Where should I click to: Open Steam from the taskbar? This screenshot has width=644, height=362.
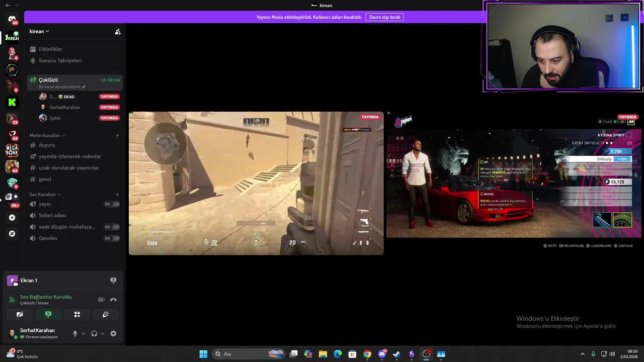pos(396,354)
